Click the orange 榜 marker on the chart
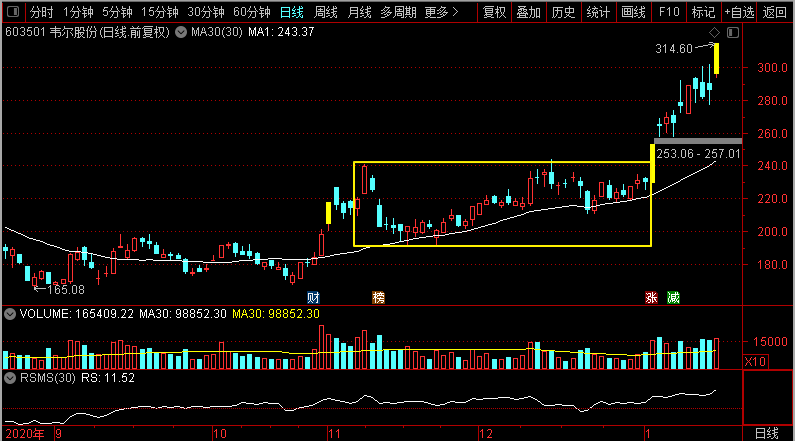Screen dimensions: 795x441 tap(378, 297)
